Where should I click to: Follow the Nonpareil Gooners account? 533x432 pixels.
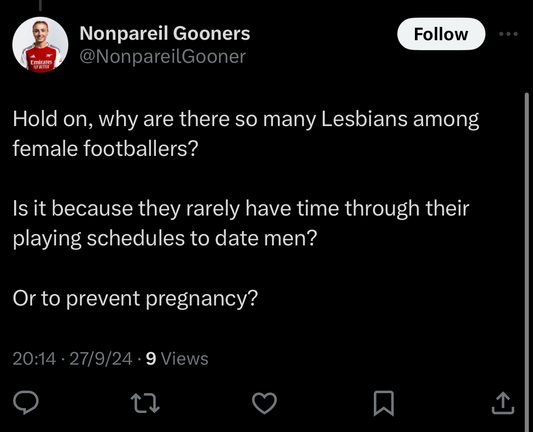pos(441,34)
